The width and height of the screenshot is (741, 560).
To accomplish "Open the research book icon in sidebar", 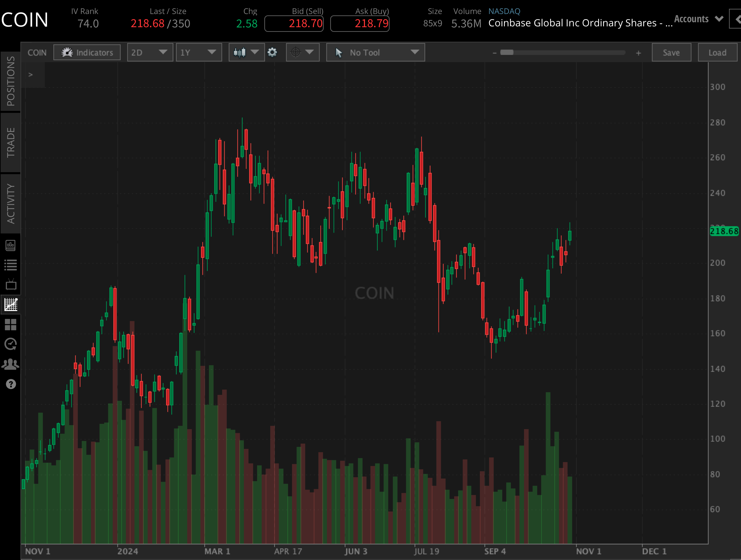I will point(11,245).
